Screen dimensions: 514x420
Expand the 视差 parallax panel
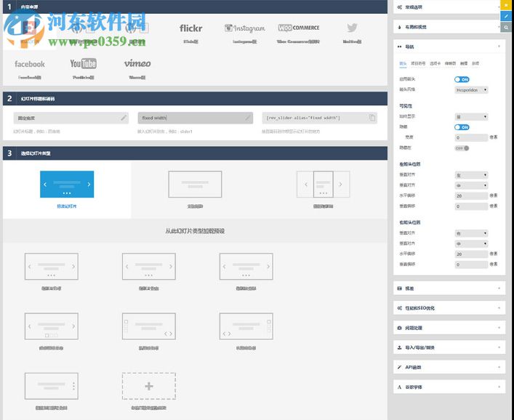[449, 288]
